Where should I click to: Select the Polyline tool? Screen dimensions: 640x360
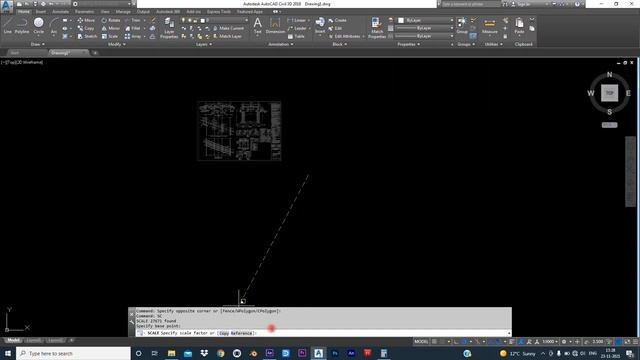pyautogui.click(x=22, y=26)
